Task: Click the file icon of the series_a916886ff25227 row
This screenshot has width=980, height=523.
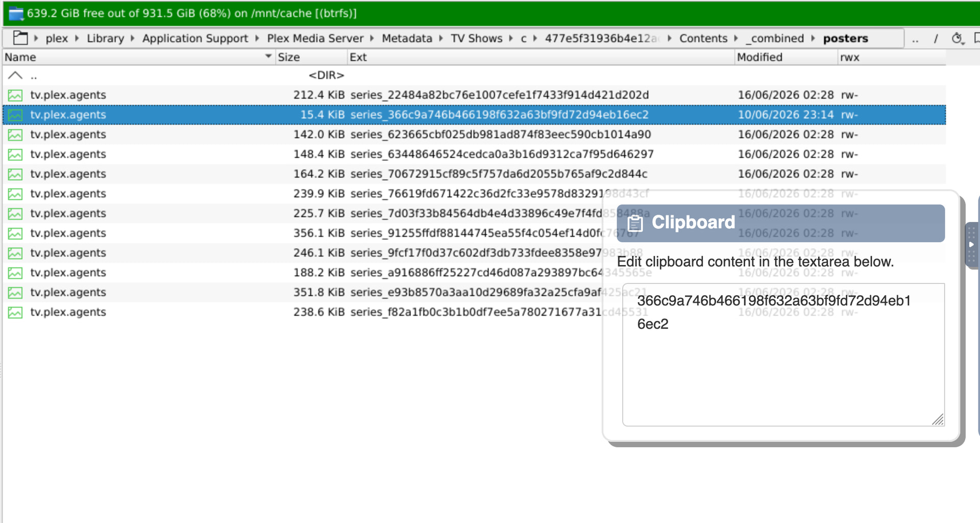Action: (x=15, y=273)
